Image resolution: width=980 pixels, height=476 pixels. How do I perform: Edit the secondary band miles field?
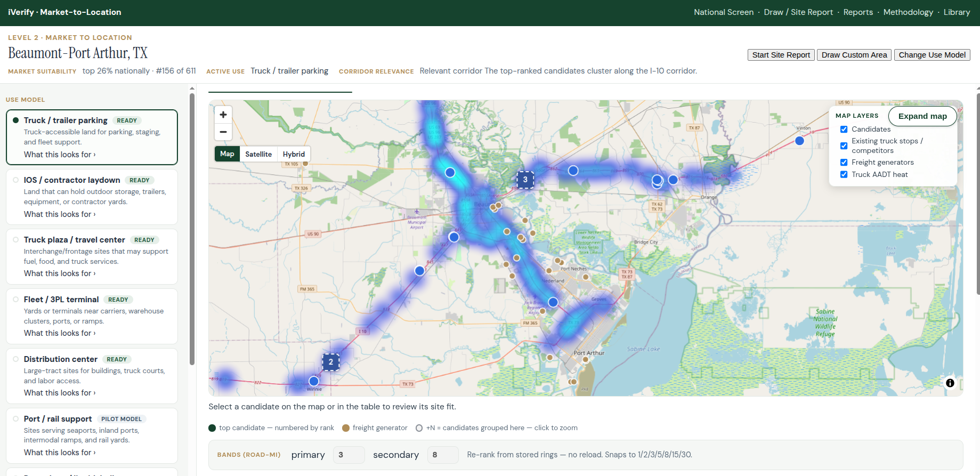click(443, 455)
